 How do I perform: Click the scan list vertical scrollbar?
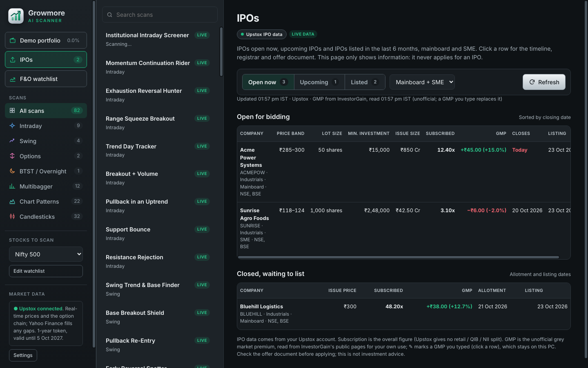tap(221, 52)
